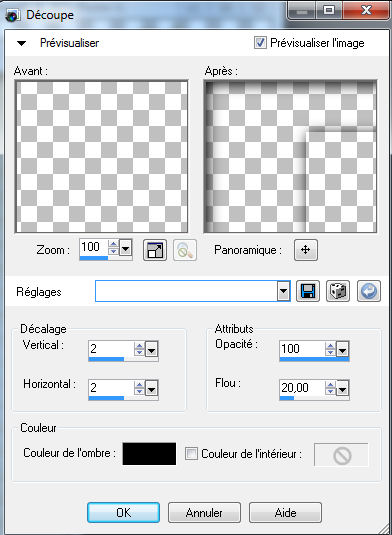Click the Vertical offset slider bar
392x535 pixels.
(x=123, y=359)
